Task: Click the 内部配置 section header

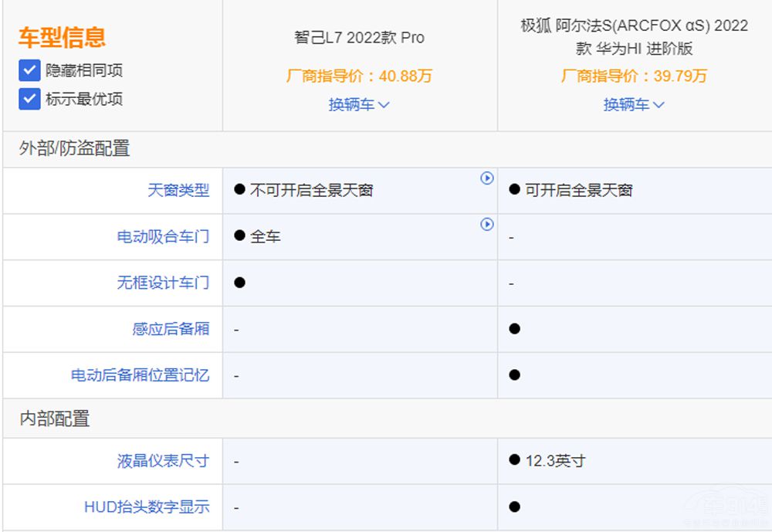Action: [x=55, y=419]
